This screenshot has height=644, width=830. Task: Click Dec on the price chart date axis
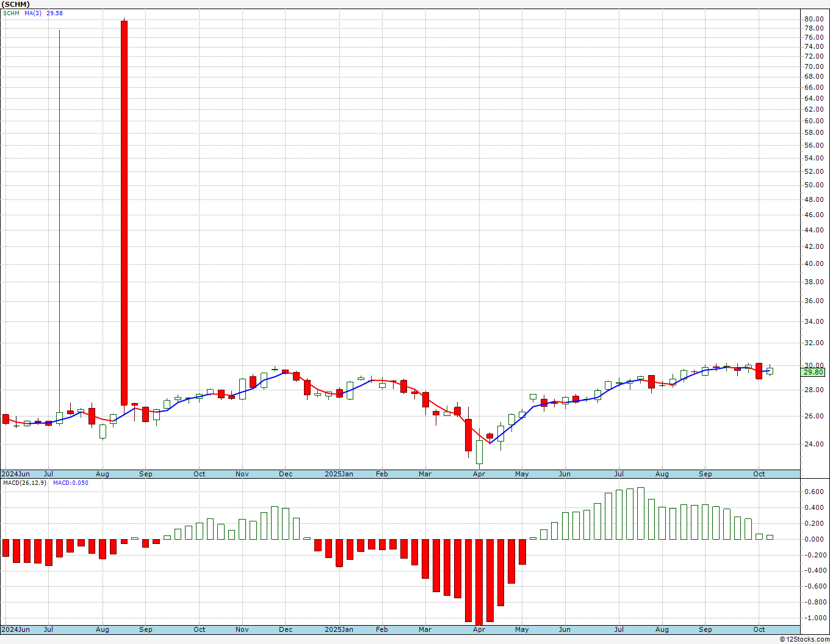286,474
